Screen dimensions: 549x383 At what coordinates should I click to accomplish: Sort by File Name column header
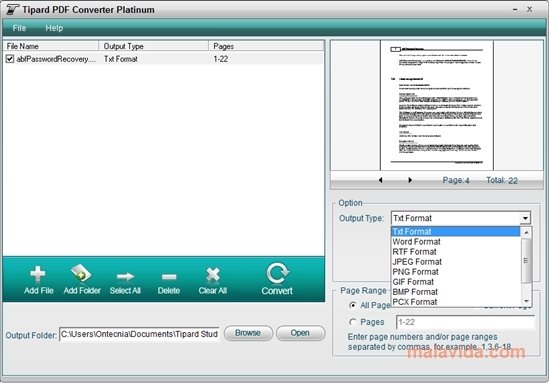[x=51, y=46]
